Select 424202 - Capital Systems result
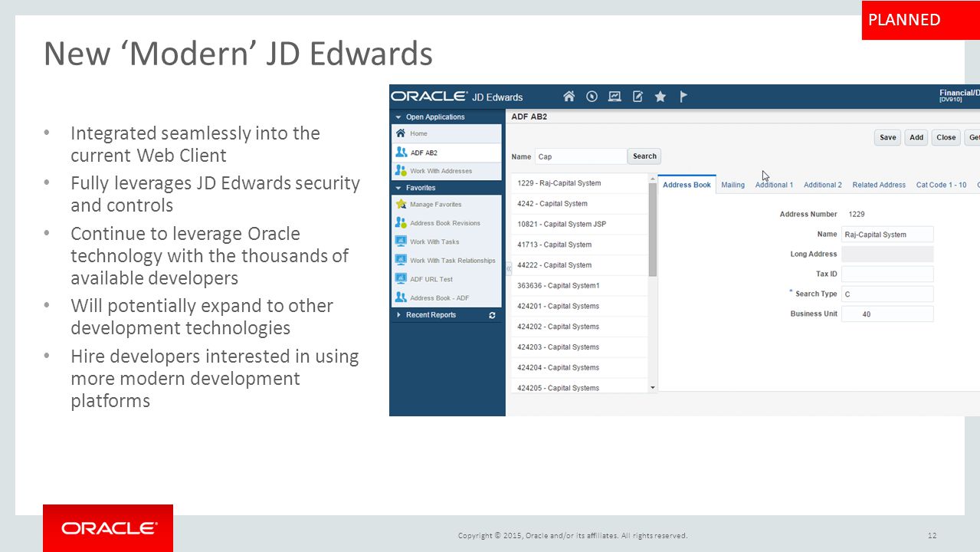The height and width of the screenshot is (552, 980). tap(580, 327)
